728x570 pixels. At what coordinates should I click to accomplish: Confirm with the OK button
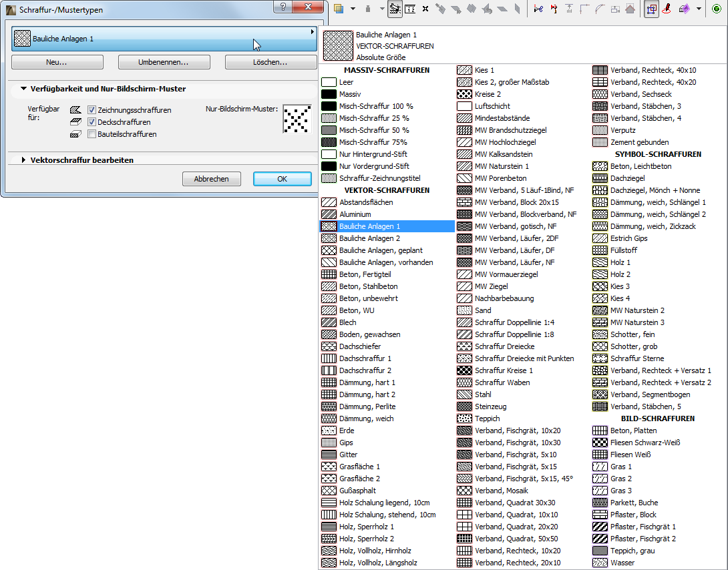pyautogui.click(x=283, y=179)
